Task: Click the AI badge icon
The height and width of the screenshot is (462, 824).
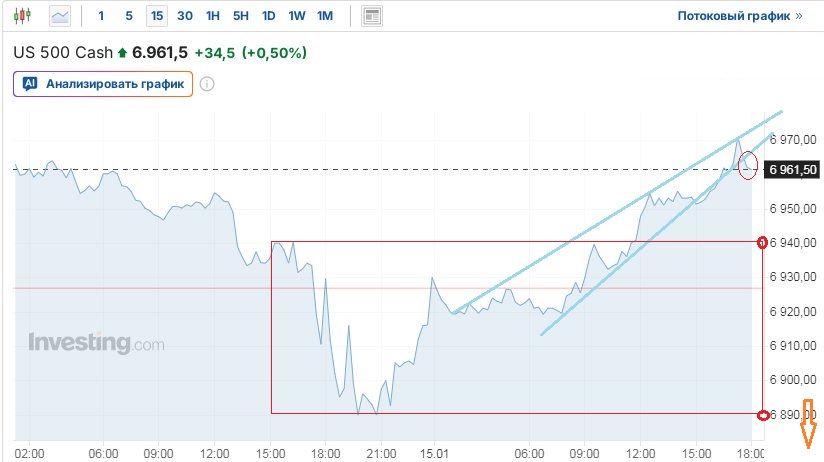Action: click(x=30, y=84)
